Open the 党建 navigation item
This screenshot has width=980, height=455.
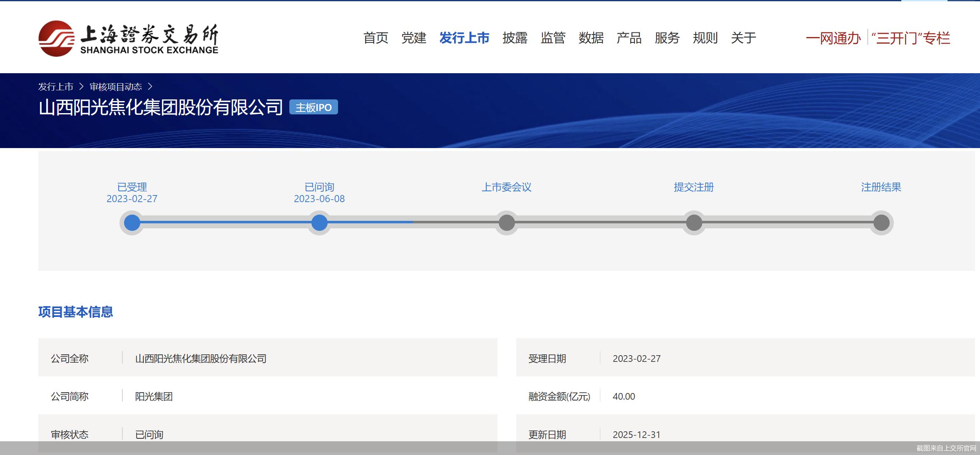click(413, 38)
